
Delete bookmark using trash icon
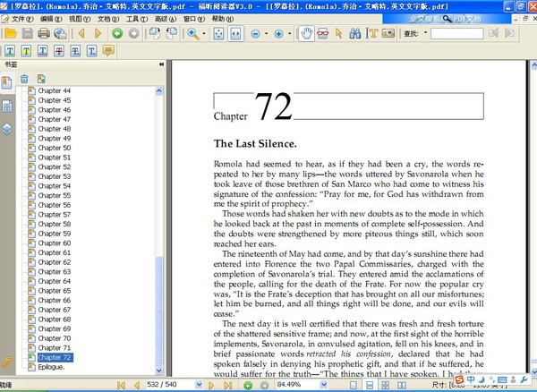point(24,79)
